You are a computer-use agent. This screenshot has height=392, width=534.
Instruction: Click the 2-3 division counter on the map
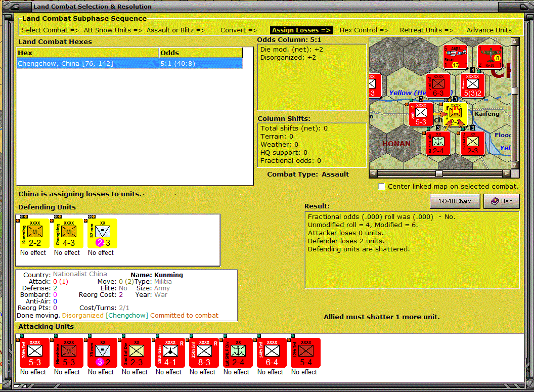473,143
